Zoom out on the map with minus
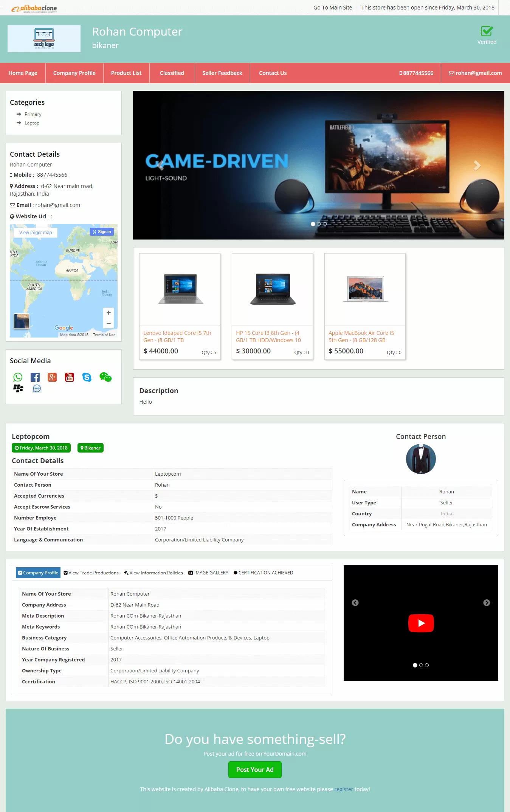 [109, 323]
